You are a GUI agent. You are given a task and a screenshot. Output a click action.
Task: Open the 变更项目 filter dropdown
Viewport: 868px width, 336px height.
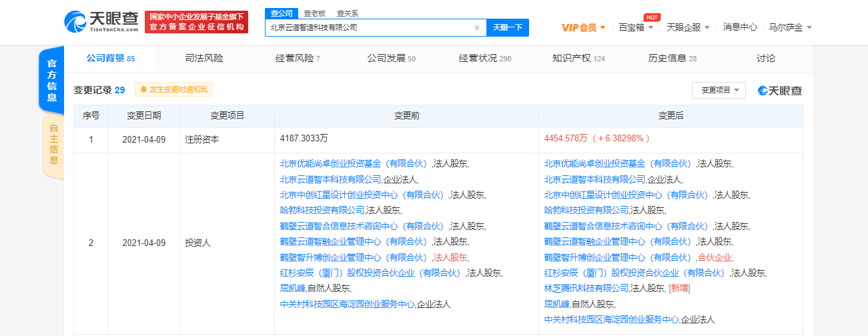[719, 90]
